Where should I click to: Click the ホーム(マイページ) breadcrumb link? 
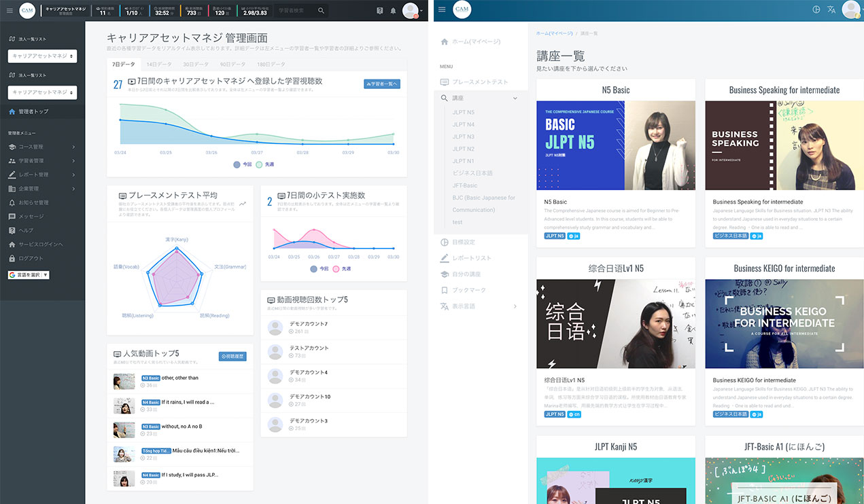click(555, 33)
